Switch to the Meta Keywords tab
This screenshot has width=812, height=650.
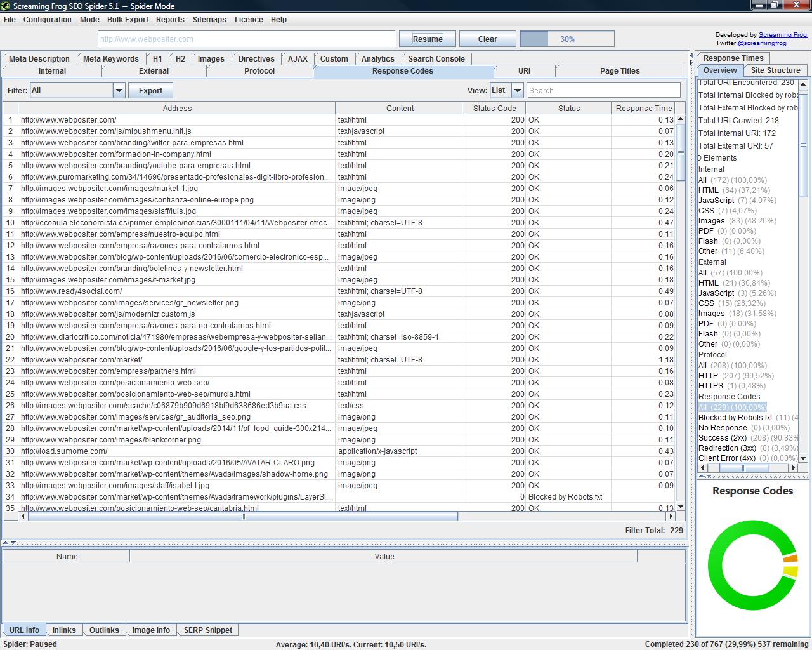coord(111,58)
